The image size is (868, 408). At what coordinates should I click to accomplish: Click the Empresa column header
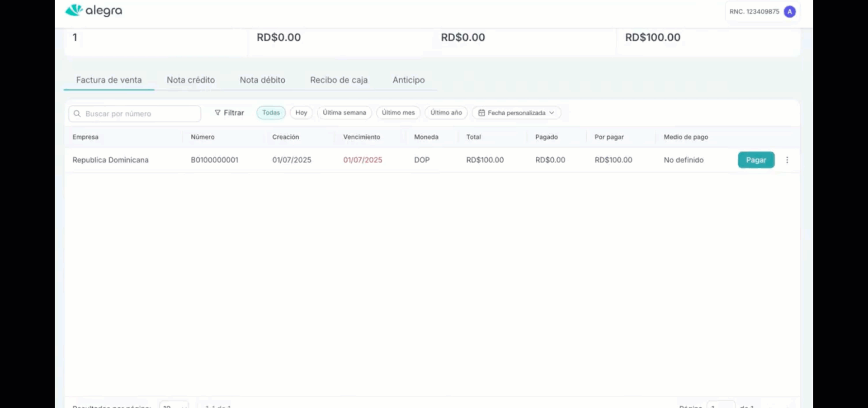pos(85,137)
